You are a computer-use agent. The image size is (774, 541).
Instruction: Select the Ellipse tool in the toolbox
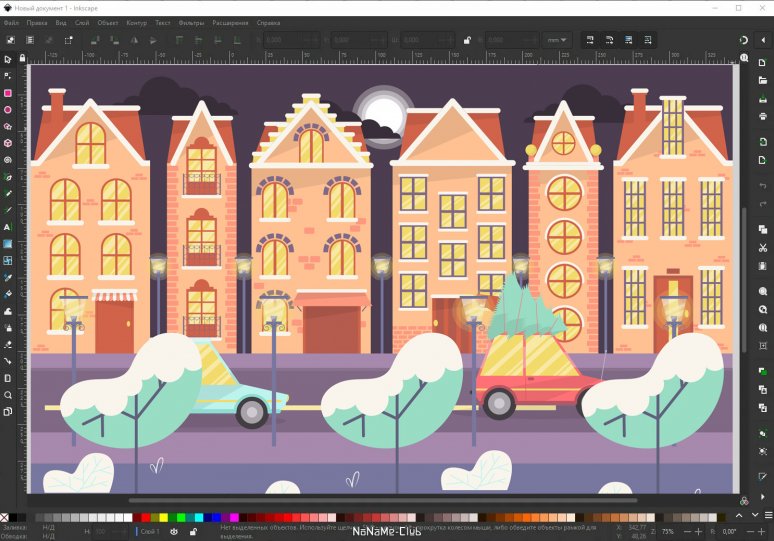pyautogui.click(x=8, y=110)
